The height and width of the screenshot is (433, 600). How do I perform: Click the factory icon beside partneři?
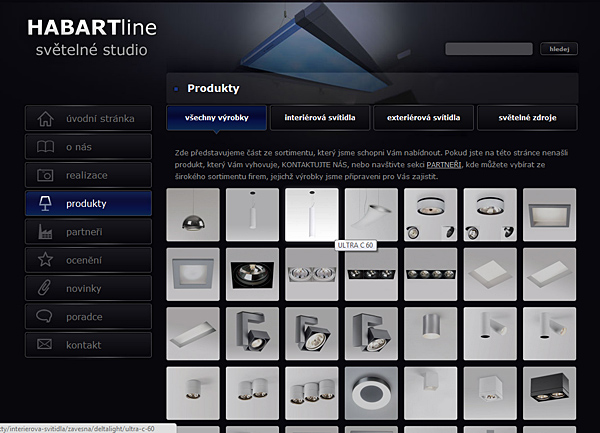click(x=45, y=232)
